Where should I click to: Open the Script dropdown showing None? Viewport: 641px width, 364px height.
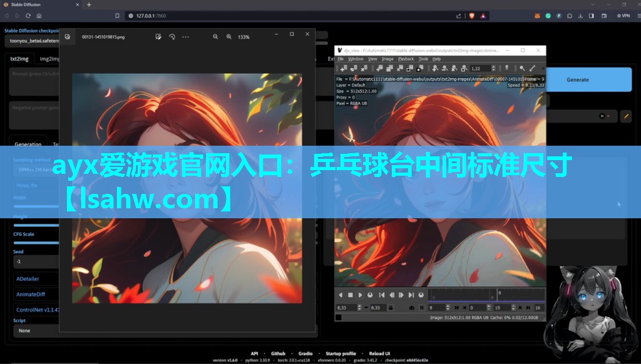(x=36, y=330)
